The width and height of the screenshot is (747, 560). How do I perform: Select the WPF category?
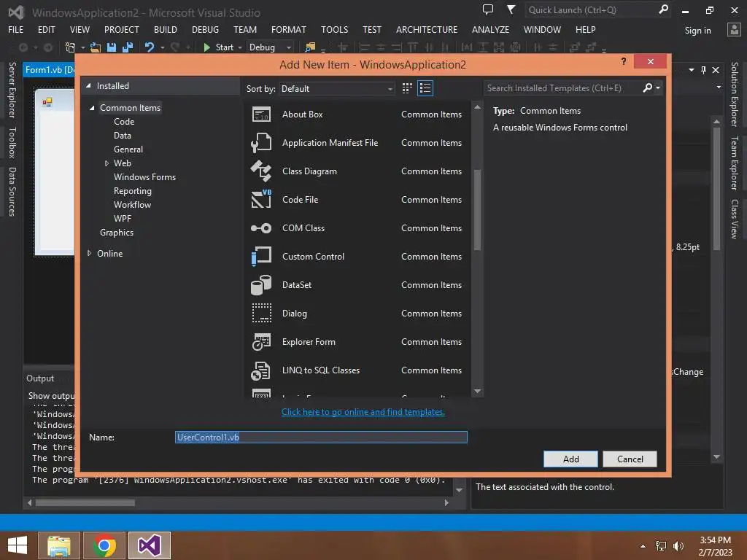click(x=123, y=219)
